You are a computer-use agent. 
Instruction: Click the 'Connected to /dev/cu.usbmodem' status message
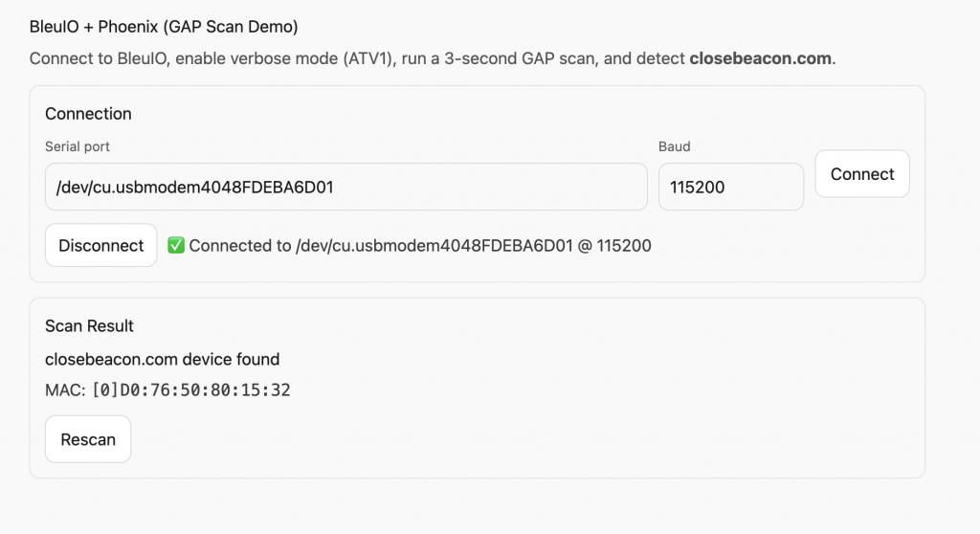(x=381, y=246)
